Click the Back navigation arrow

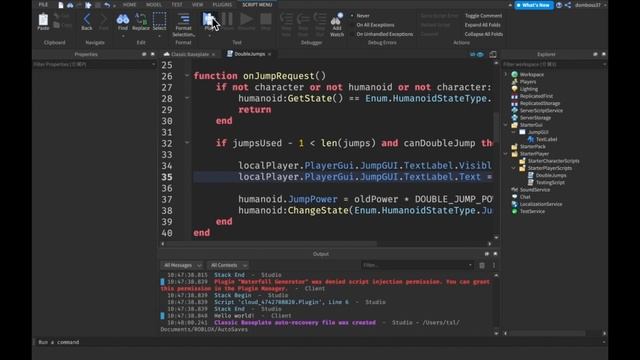(87, 19)
